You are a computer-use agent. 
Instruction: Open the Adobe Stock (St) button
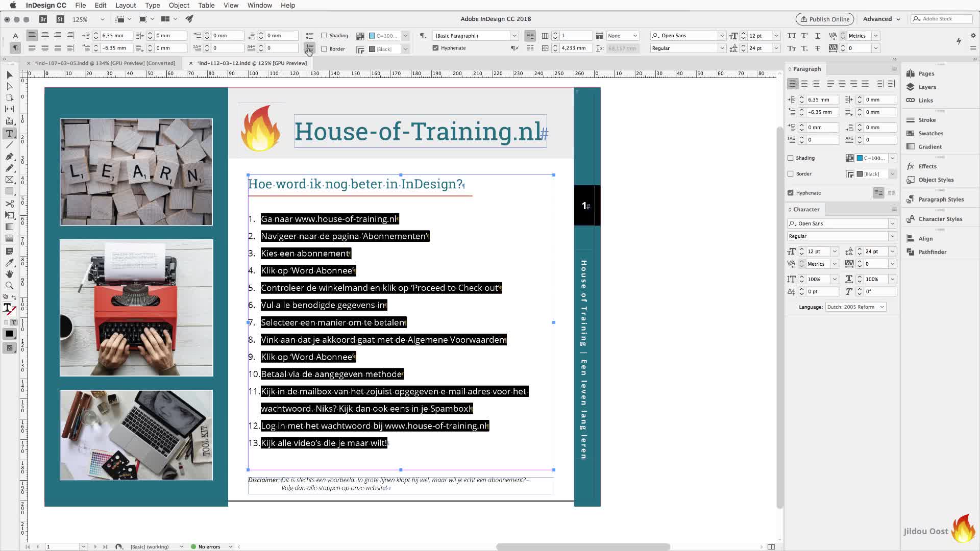coord(60,19)
